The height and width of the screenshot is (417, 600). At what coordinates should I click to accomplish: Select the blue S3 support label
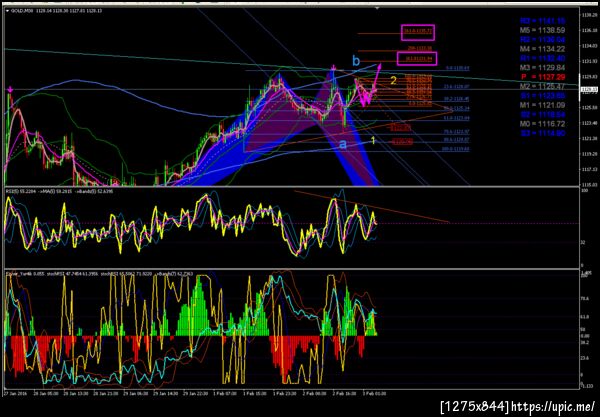542,133
